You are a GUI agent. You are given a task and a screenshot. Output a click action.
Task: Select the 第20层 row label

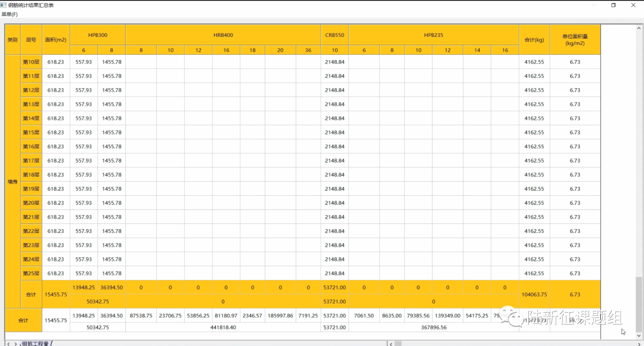(31, 203)
